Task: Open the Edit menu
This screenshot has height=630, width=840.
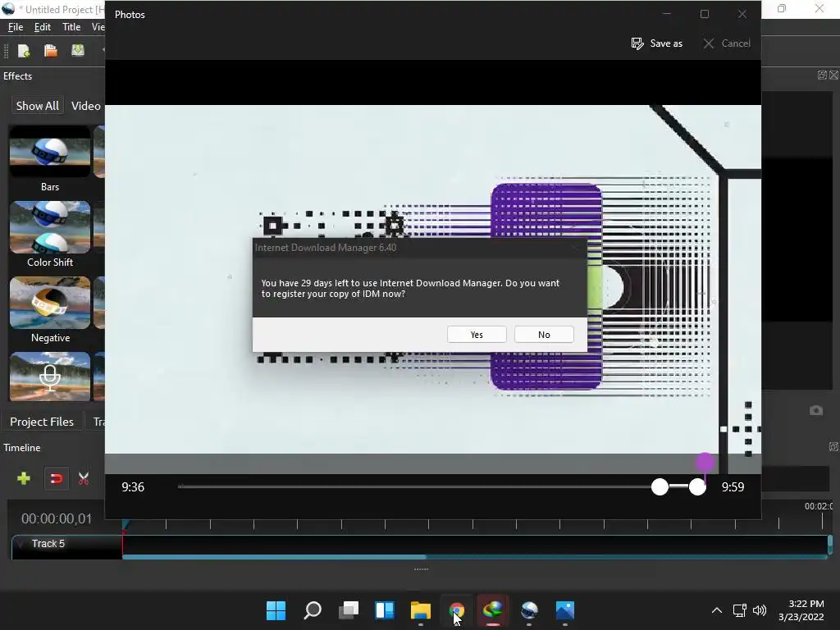Action: coord(43,27)
